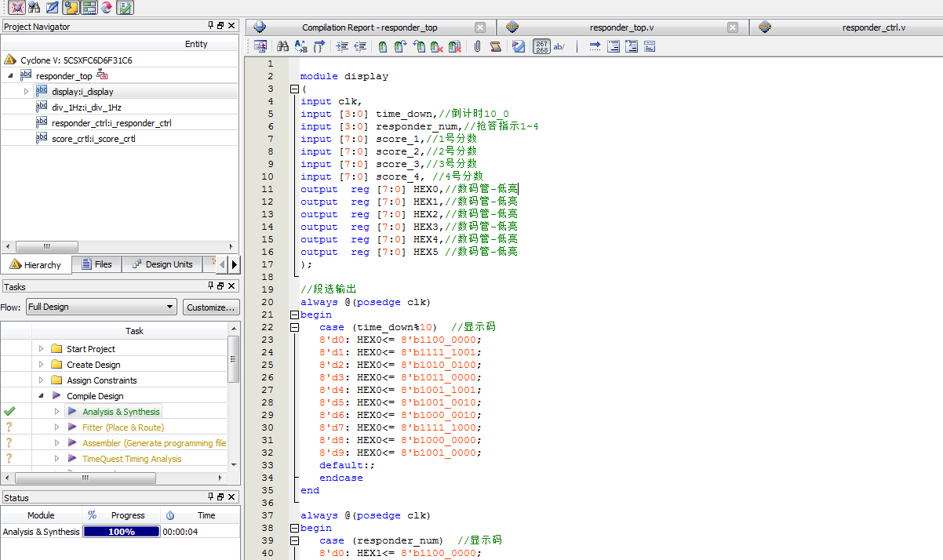Open the Flow dropdown showing Full Design
The height and width of the screenshot is (560, 943).
[101, 307]
